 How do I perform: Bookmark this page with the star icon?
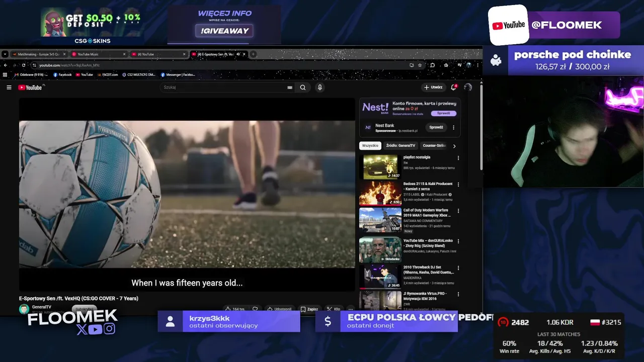click(420, 65)
